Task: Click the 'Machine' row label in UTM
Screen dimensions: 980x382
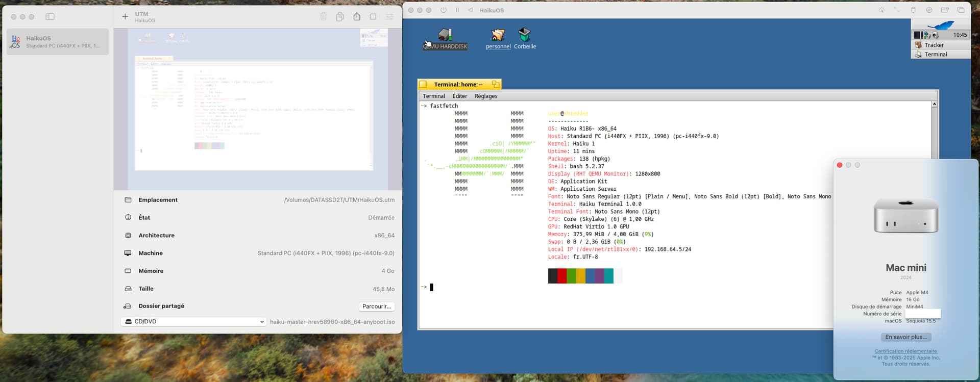Action: point(151,253)
